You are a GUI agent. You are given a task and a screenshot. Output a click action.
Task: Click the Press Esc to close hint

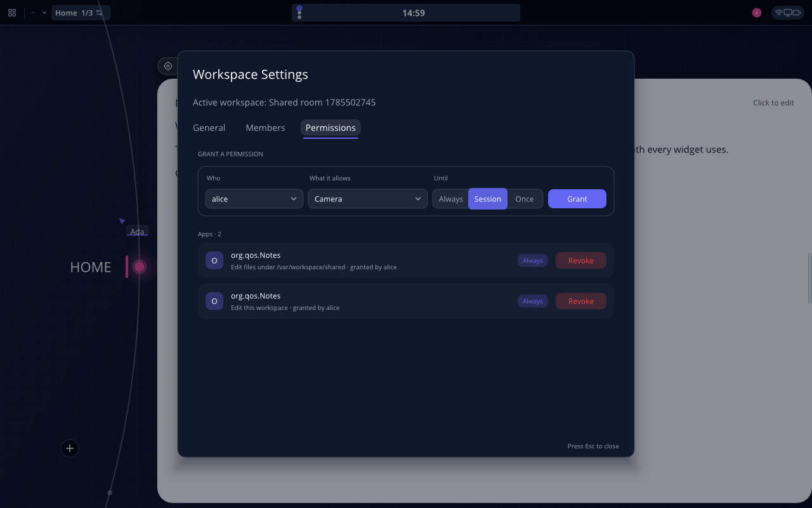[593, 446]
